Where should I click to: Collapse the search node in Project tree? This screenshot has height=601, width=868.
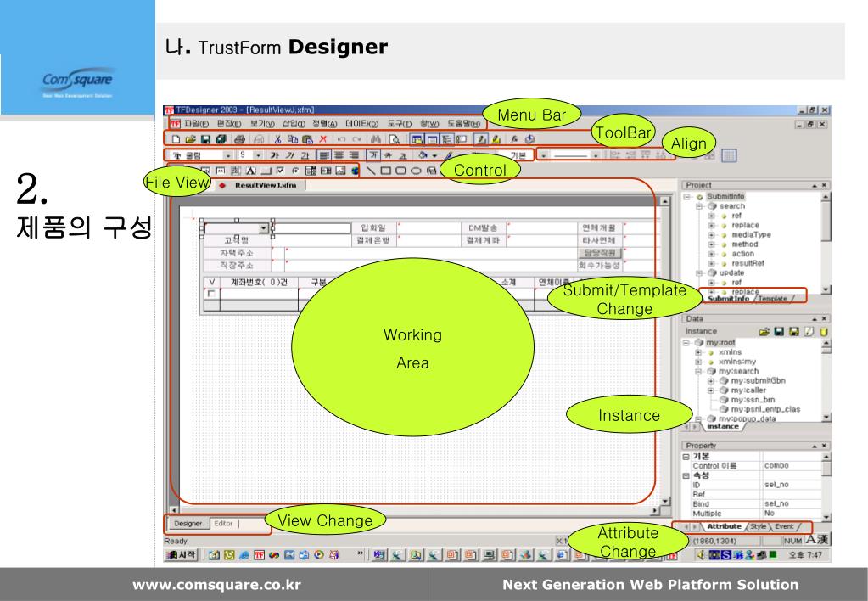click(x=699, y=206)
